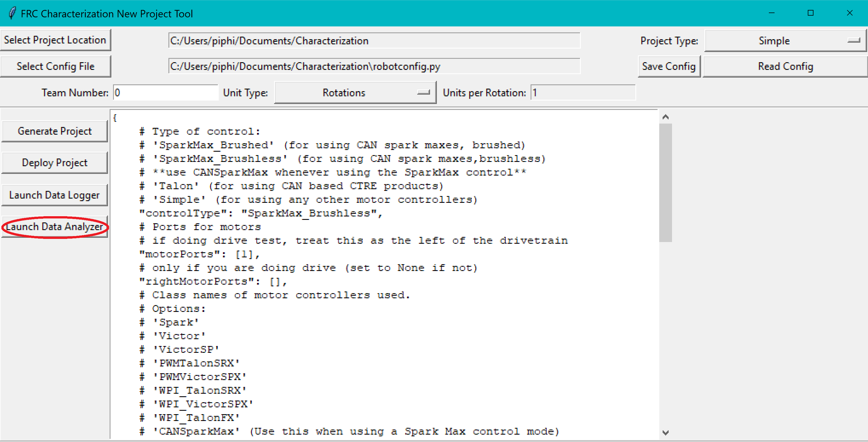Click Deploy Project
868x442 pixels.
click(x=55, y=163)
